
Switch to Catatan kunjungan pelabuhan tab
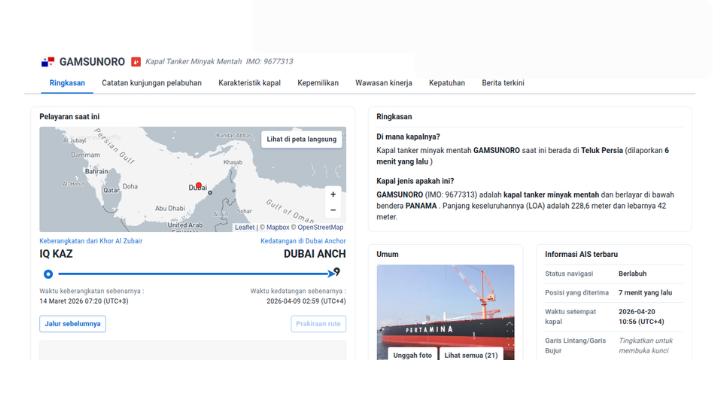152,82
